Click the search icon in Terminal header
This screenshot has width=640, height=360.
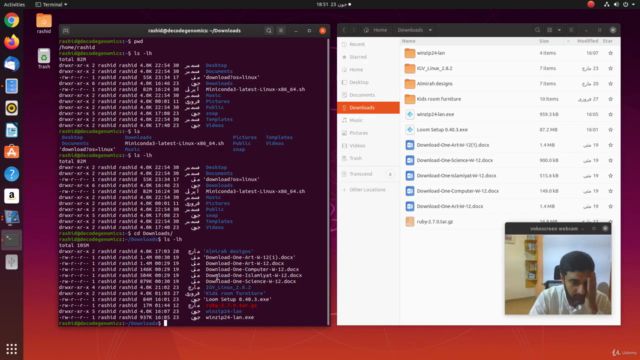pos(269,31)
